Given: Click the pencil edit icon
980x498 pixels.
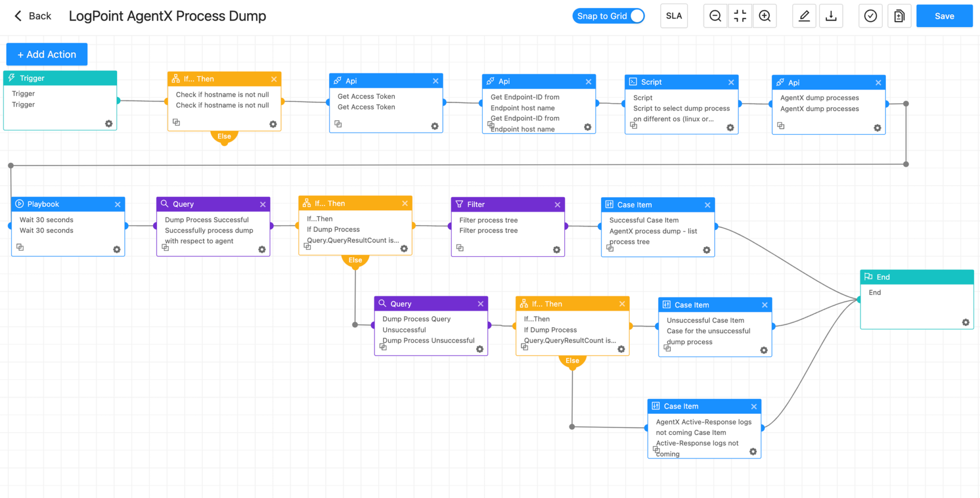Looking at the screenshot, I should coord(804,16).
